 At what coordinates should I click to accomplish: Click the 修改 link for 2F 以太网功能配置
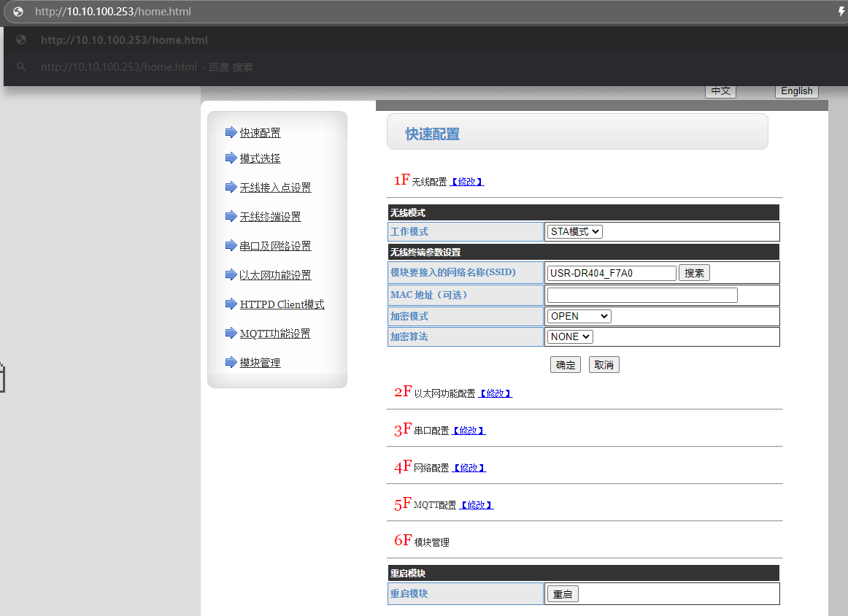(495, 393)
